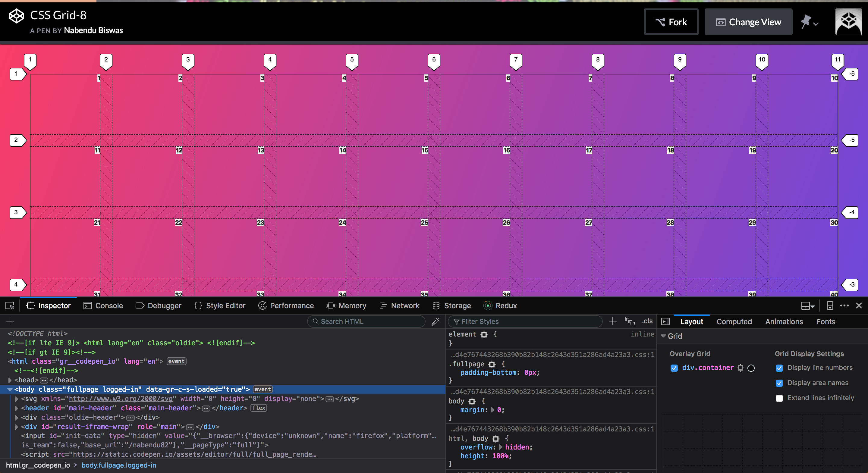The width and height of the screenshot is (868, 473).
Task: Expand the margin shorthand property arrow
Action: click(x=493, y=410)
